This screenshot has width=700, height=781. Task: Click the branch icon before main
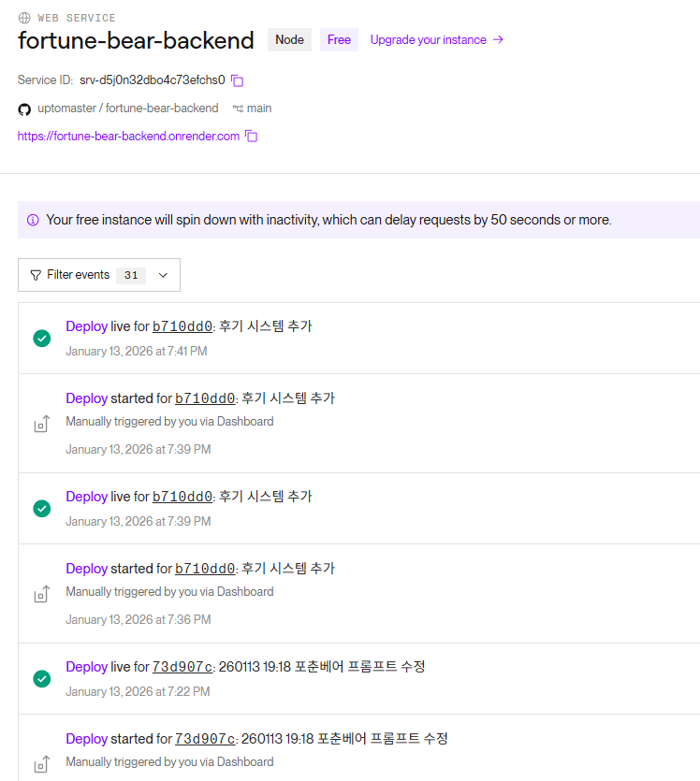click(238, 108)
